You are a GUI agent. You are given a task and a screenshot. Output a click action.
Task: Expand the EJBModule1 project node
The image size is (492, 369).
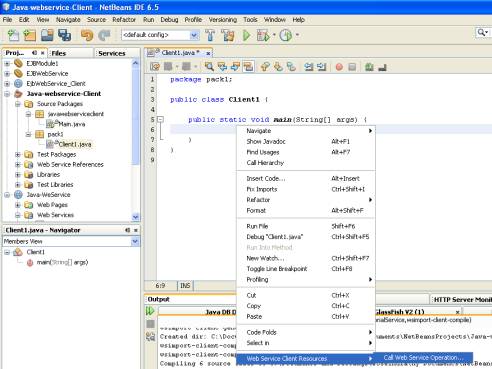pos(7,63)
